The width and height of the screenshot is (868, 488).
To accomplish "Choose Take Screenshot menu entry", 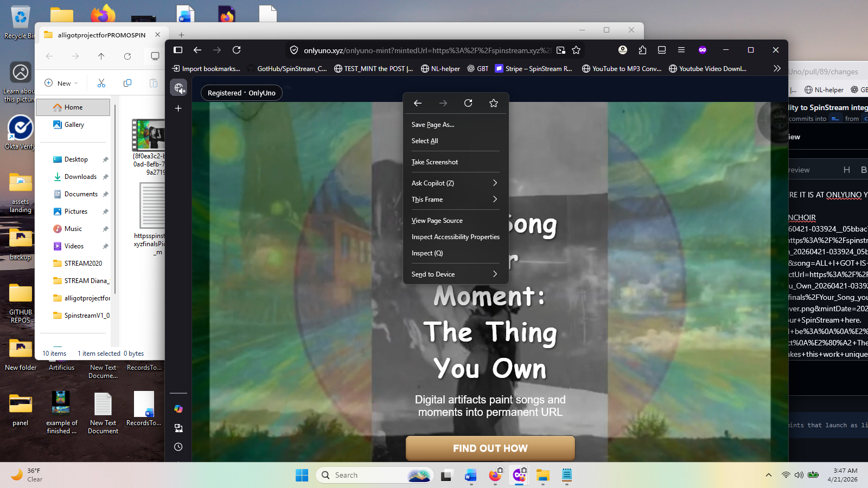I will click(x=455, y=162).
